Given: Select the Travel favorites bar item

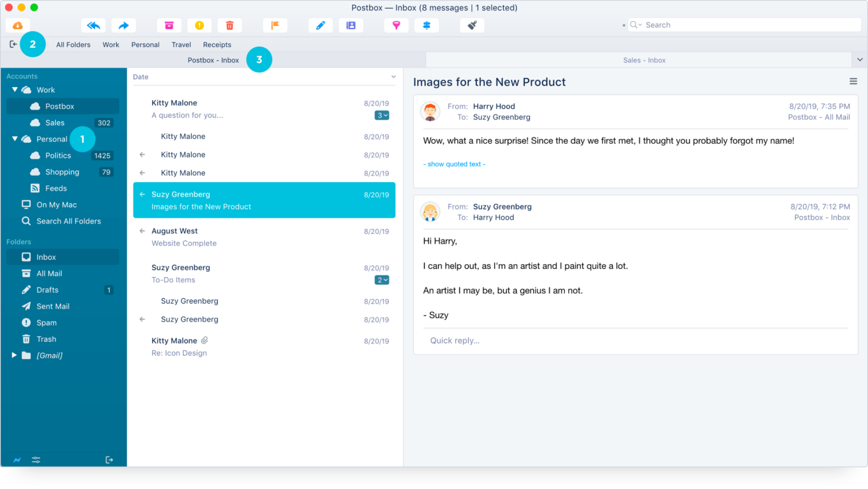Looking at the screenshot, I should [x=181, y=45].
